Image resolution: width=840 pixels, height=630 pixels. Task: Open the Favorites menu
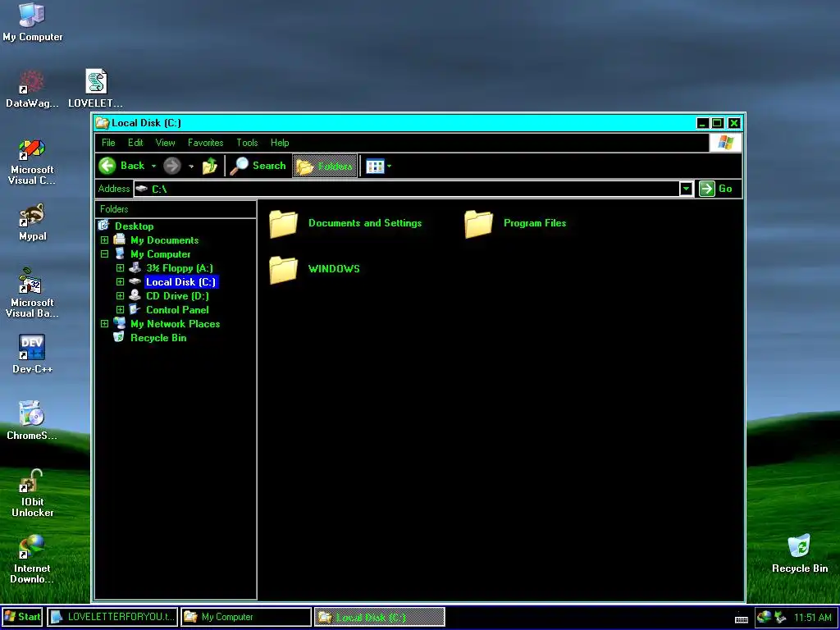coord(205,143)
